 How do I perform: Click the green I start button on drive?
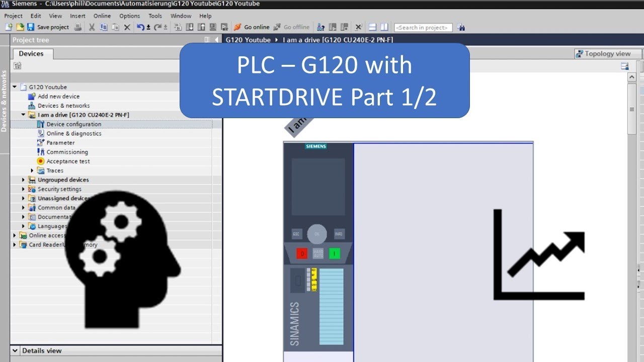coord(335,254)
